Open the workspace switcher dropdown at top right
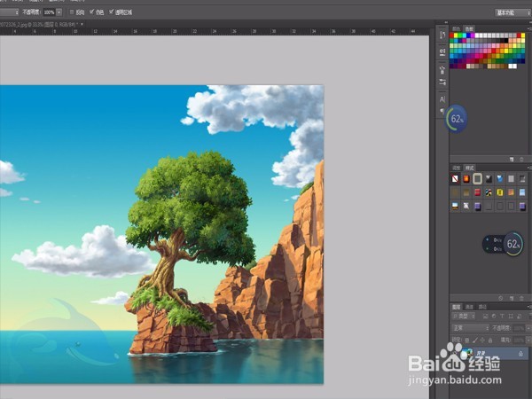The height and width of the screenshot is (399, 532). point(512,12)
